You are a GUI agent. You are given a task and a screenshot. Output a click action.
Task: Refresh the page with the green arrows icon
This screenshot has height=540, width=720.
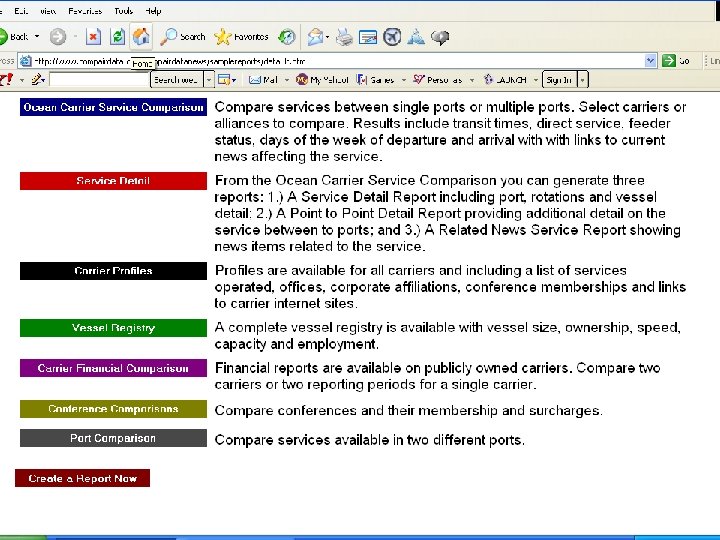tap(118, 37)
